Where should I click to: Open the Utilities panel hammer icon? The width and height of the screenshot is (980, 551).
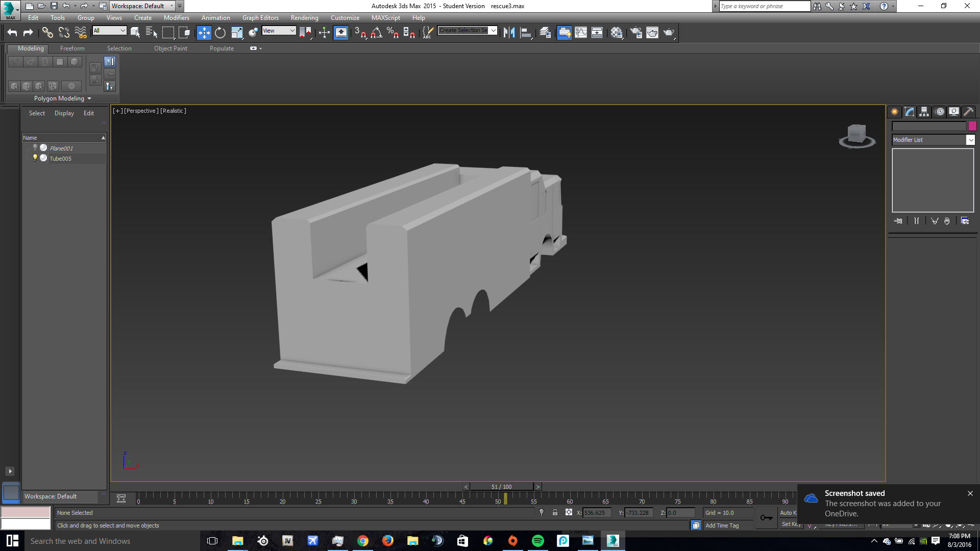(968, 112)
